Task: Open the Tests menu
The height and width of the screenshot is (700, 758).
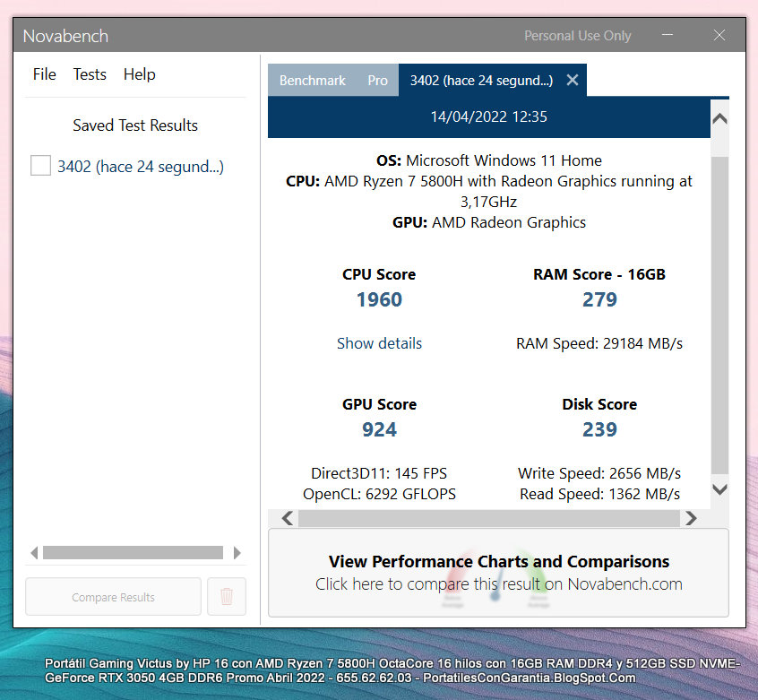Action: 90,74
